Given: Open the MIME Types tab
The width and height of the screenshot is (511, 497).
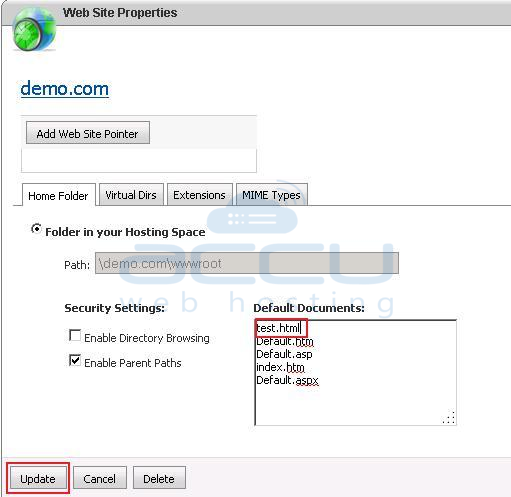Looking at the screenshot, I should (x=271, y=195).
